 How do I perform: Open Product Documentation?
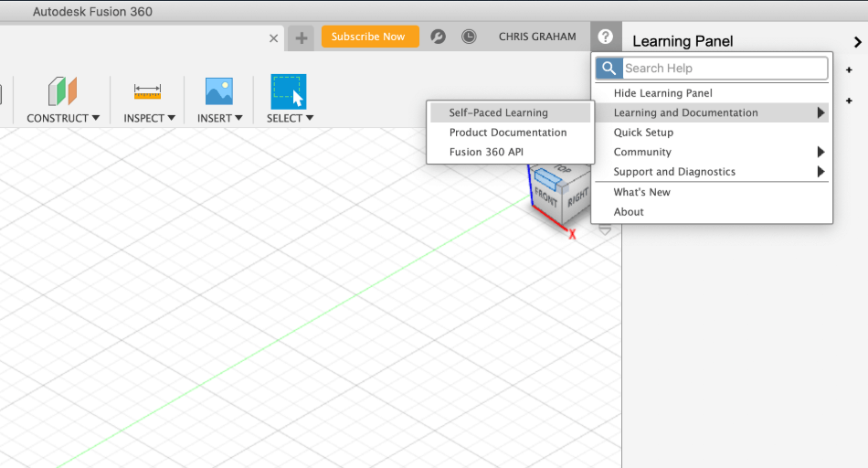click(x=511, y=133)
